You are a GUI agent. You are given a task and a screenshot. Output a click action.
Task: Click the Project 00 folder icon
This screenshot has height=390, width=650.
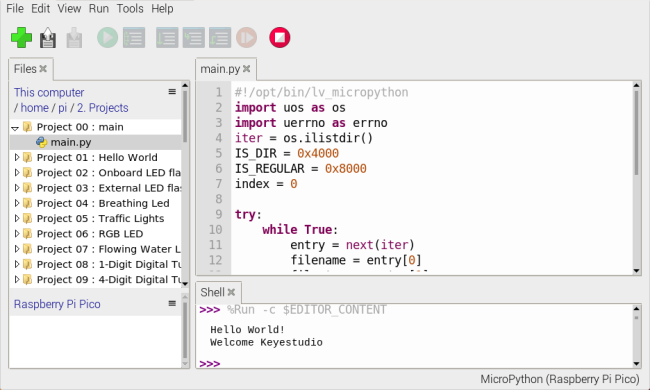pyautogui.click(x=27, y=127)
